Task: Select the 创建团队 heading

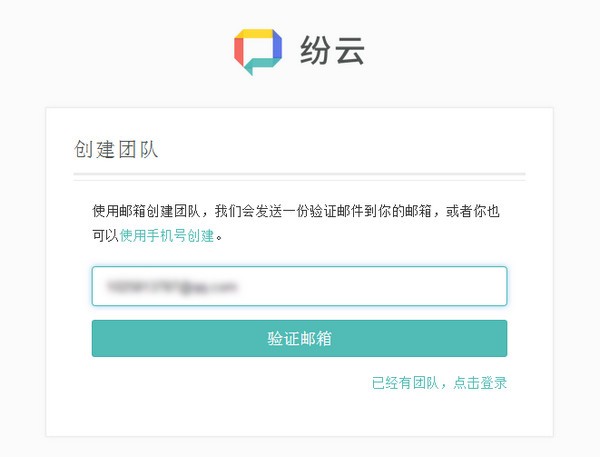Action: pos(116,150)
